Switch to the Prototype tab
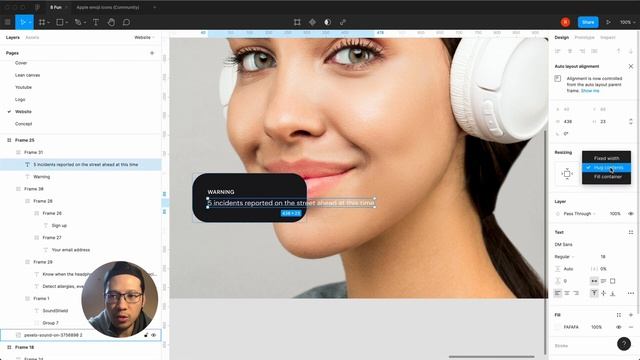The image size is (640, 360). [584, 37]
